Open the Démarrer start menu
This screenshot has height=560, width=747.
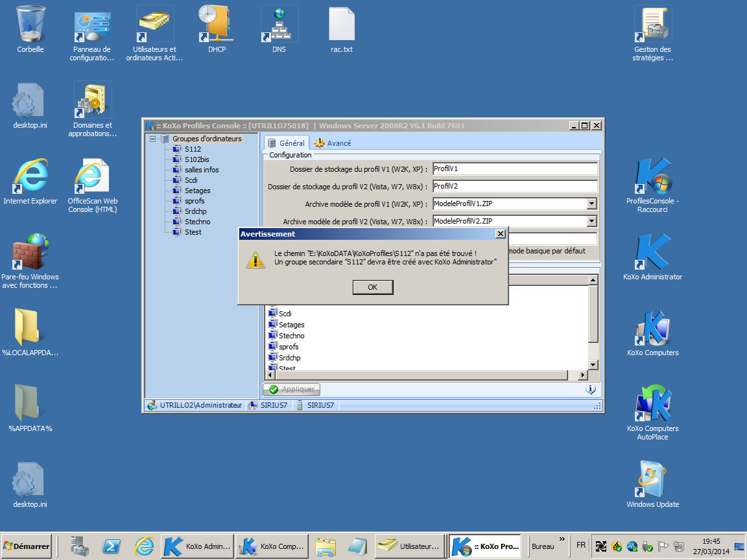pos(27,546)
